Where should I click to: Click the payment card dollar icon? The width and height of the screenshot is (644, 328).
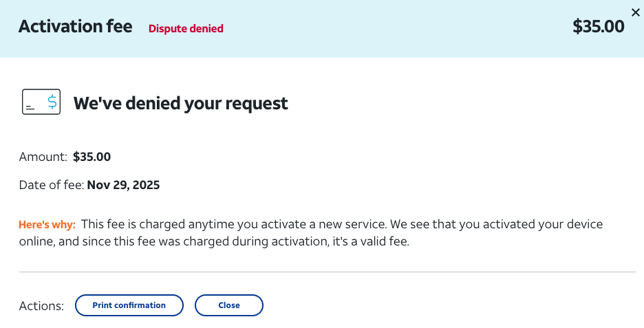[x=41, y=102]
